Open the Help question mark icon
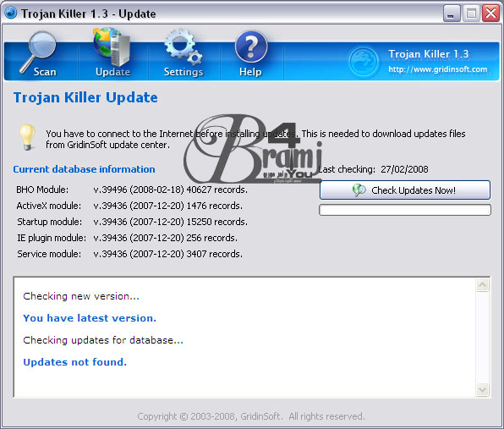Viewport: 504px width, 429px height. click(251, 47)
